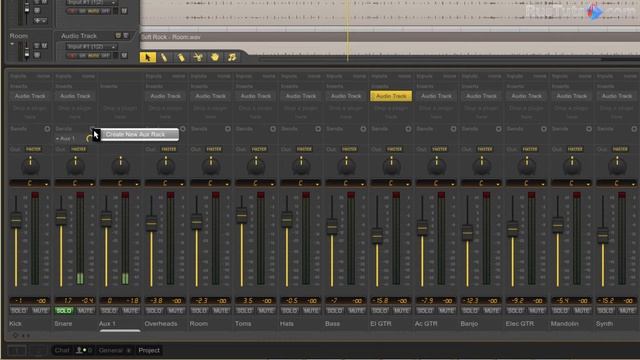The height and width of the screenshot is (360, 640).
Task: Expand Room track arrow in track list
Action: coord(12,44)
